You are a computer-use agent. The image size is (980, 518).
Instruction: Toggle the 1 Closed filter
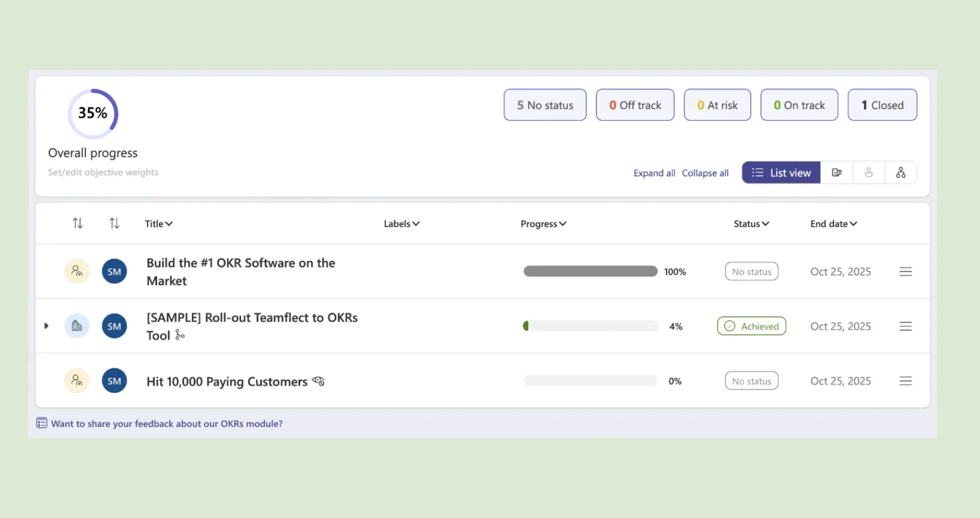(882, 105)
